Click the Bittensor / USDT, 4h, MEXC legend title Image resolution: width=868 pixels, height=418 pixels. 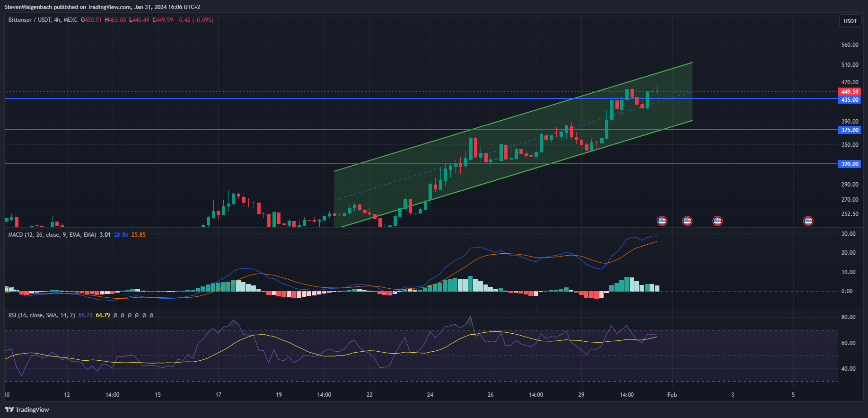pyautogui.click(x=43, y=20)
